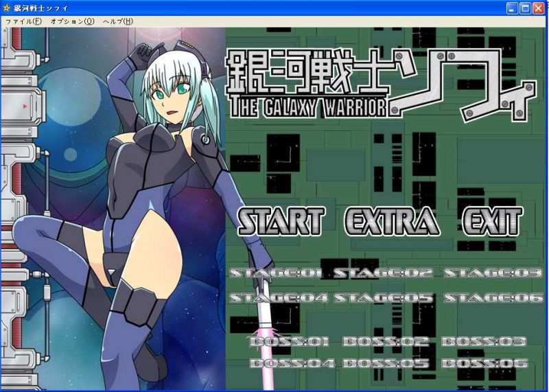549x392 pixels.
Task: Jump to STAGE:04
Action: 279,298
